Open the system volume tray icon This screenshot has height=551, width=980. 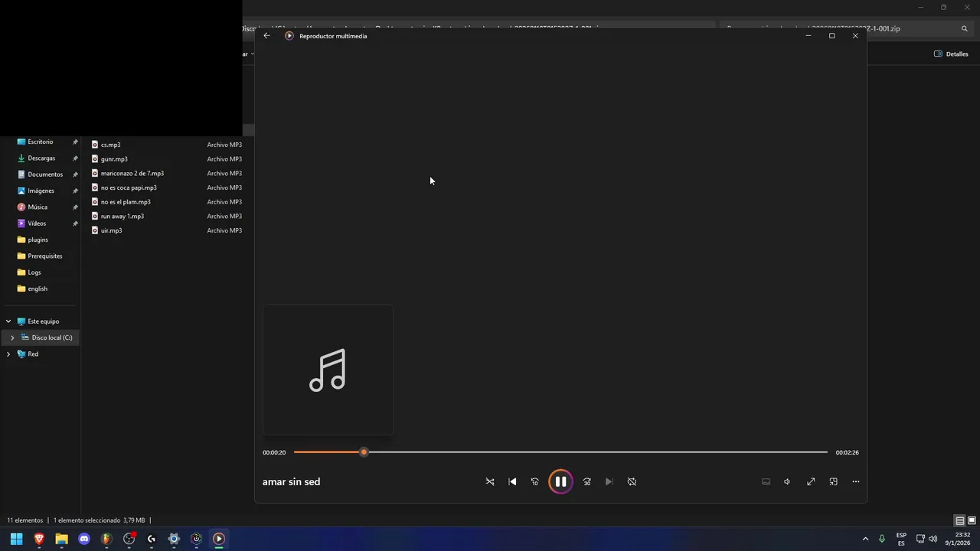point(933,539)
